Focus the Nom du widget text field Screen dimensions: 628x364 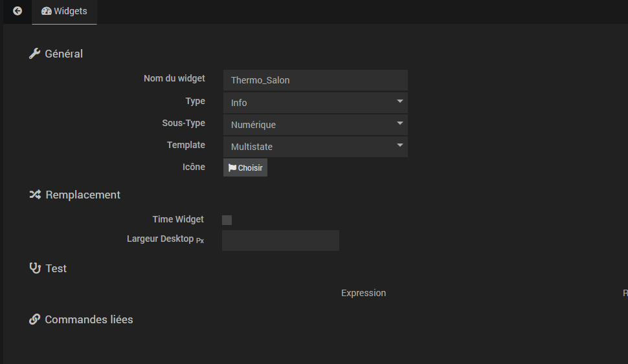tap(315, 80)
